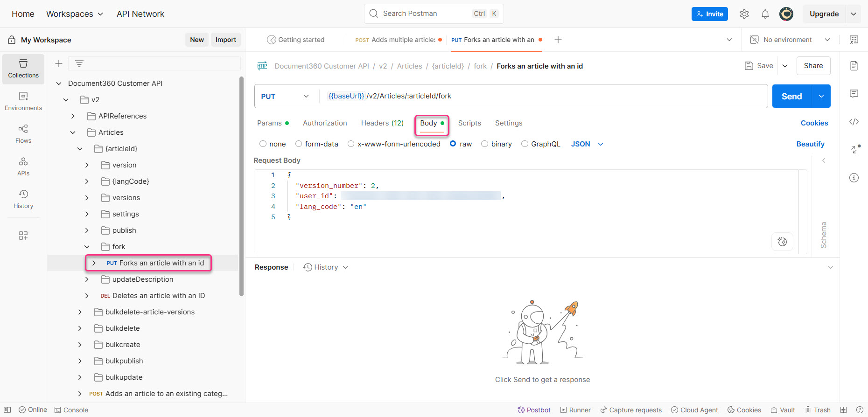Open the documentation icon in right sidebar
Image resolution: width=868 pixels, height=417 pixels.
[854, 66]
